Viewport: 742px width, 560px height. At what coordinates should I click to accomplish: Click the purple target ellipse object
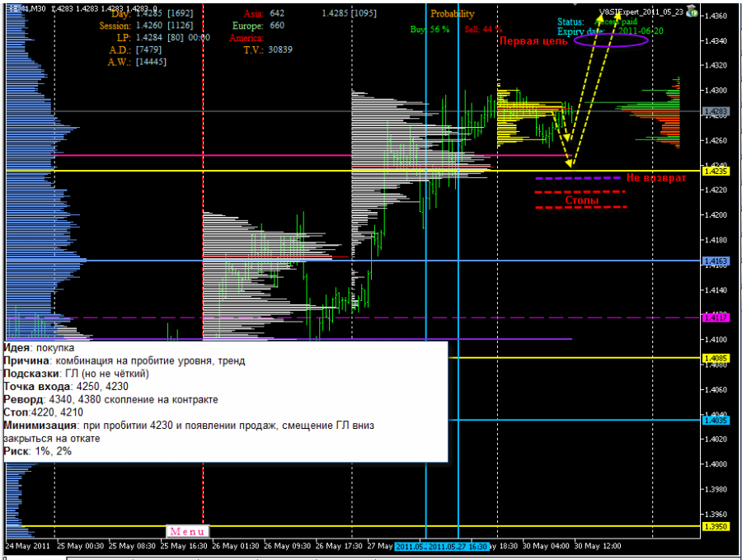click(x=611, y=40)
